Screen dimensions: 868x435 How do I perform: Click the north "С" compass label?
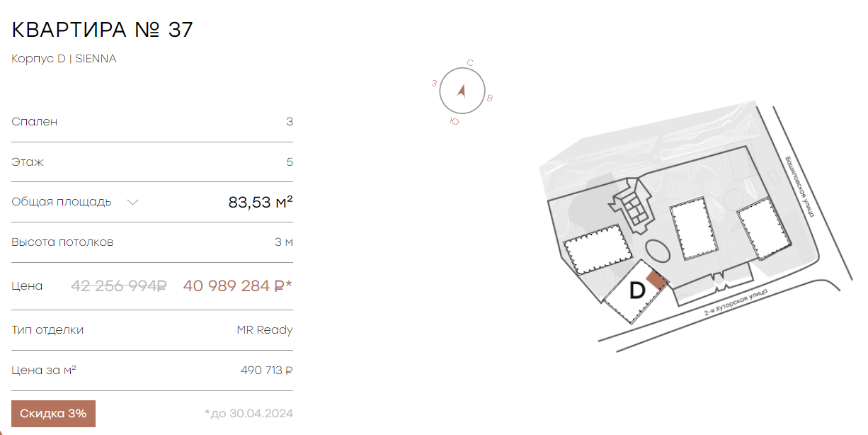click(x=470, y=63)
